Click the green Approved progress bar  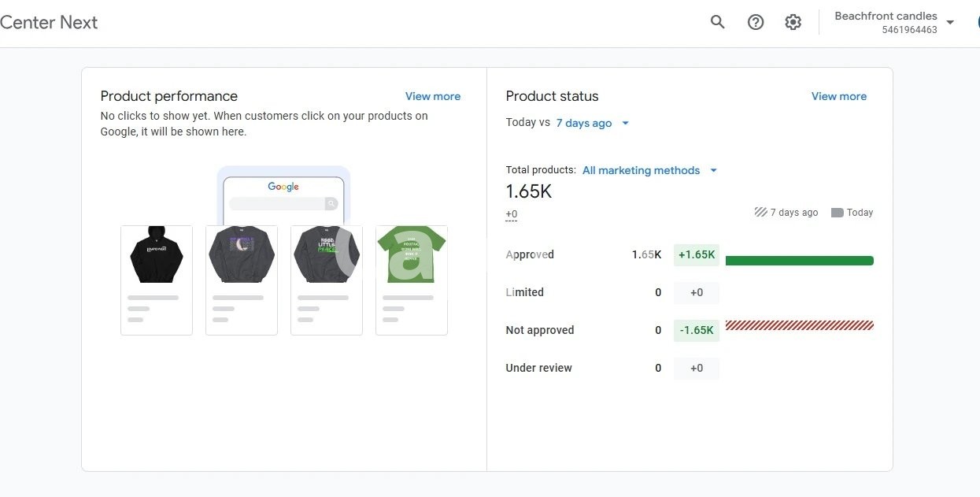click(x=799, y=261)
